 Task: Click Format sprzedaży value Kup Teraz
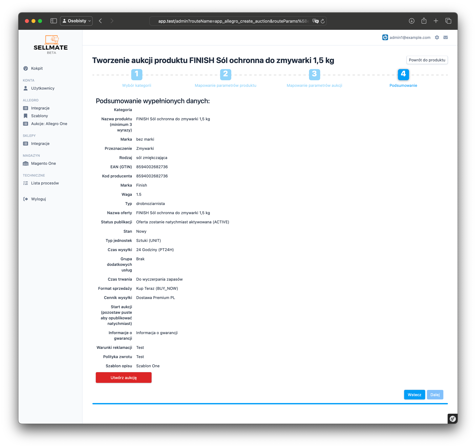pyautogui.click(x=157, y=288)
